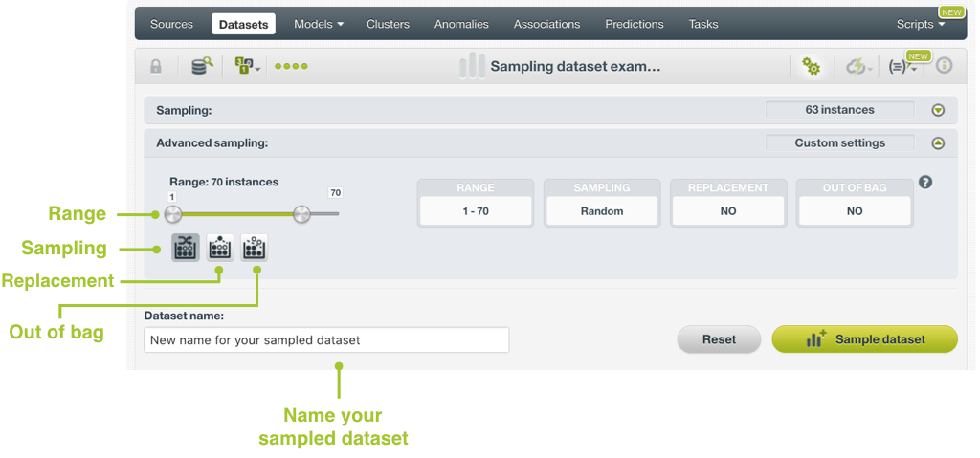Open the cloud actions dropdown
Image resolution: width=980 pixels, height=458 pixels.
(856, 66)
